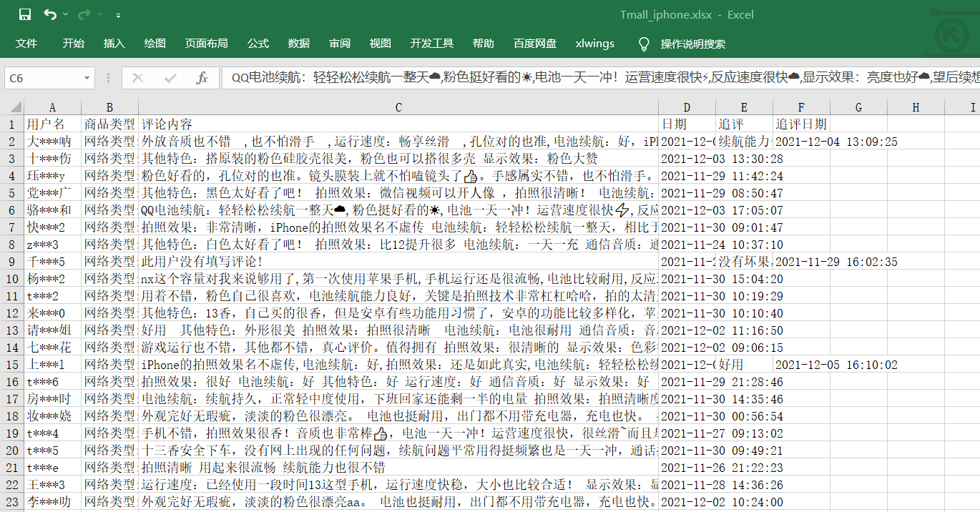Click cell B1 商品类型
The width and height of the screenshot is (980, 512).
[110, 124]
